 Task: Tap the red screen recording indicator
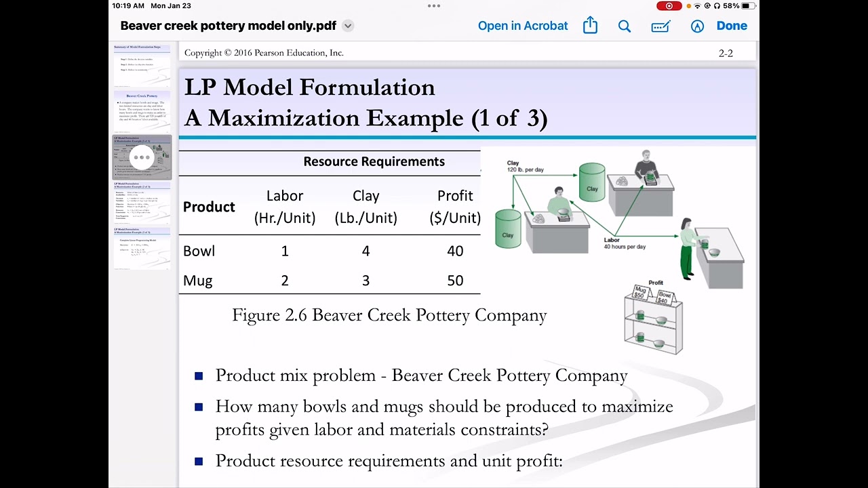669,5
